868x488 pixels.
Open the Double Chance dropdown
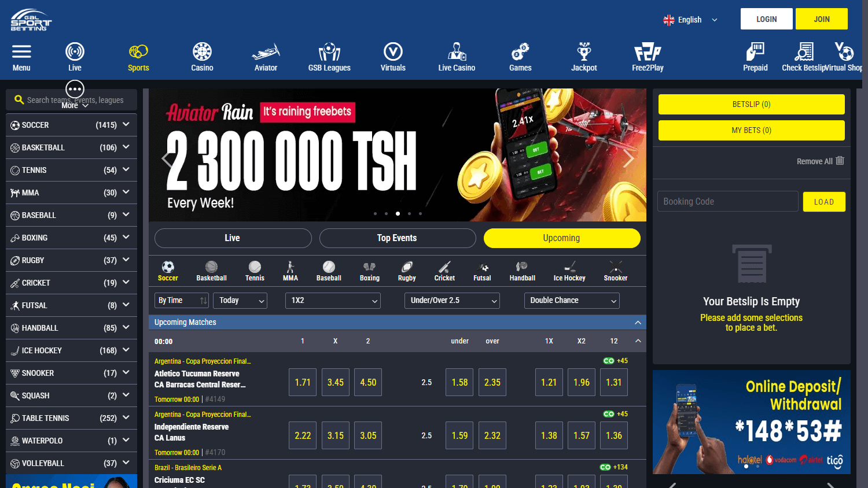point(572,301)
